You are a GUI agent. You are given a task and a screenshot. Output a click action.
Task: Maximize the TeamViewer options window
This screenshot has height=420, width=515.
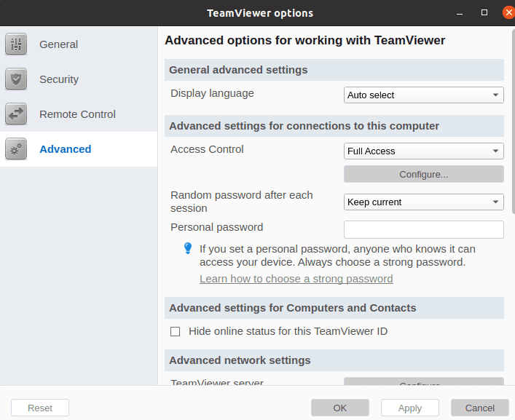pyautogui.click(x=484, y=12)
